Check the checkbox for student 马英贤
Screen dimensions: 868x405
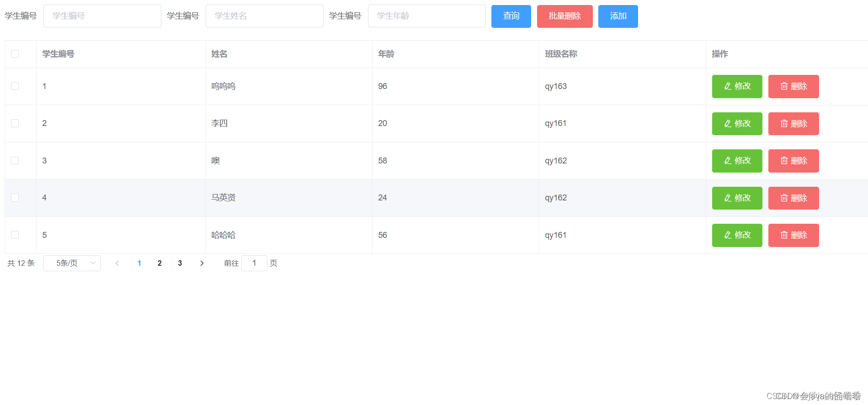pos(15,198)
